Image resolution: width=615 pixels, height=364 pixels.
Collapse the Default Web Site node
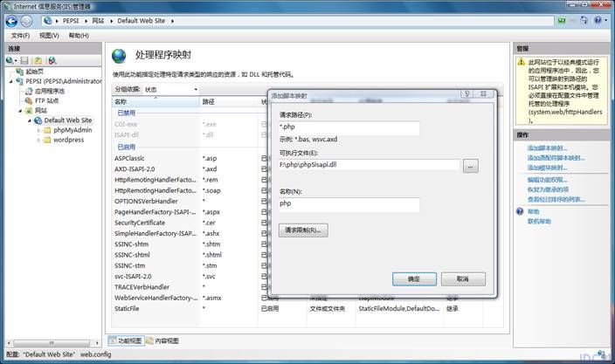click(x=30, y=120)
